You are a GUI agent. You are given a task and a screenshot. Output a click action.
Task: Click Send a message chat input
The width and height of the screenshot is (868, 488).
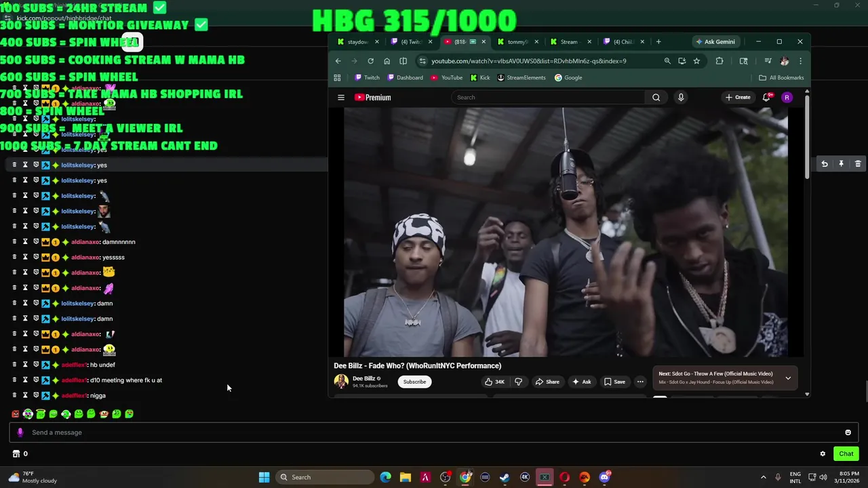point(434,432)
